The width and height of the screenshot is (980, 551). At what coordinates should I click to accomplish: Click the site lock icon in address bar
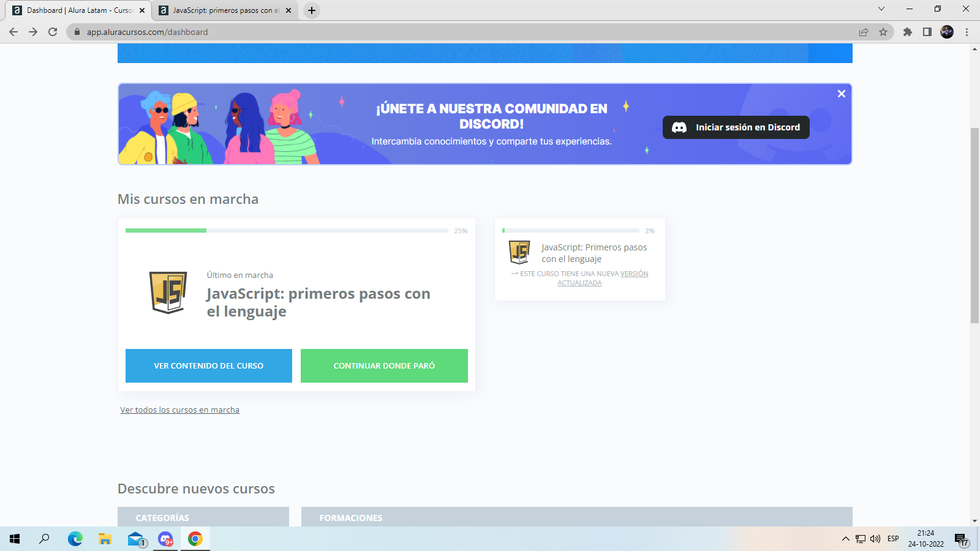click(x=77, y=32)
